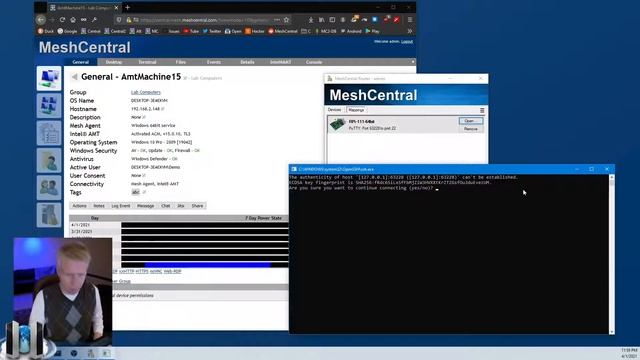The height and width of the screenshot is (360, 640).
Task: Open the server tower sidebar icon
Action: (49, 215)
